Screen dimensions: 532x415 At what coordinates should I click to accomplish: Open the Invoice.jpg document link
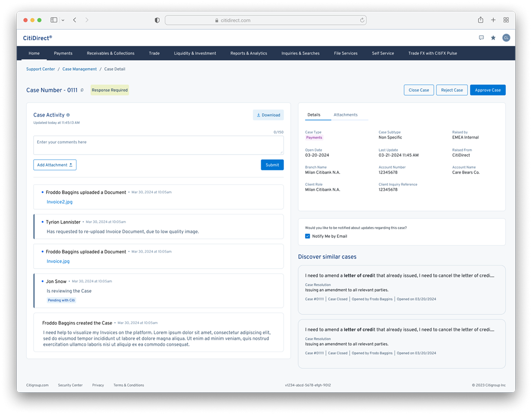pyautogui.click(x=58, y=261)
